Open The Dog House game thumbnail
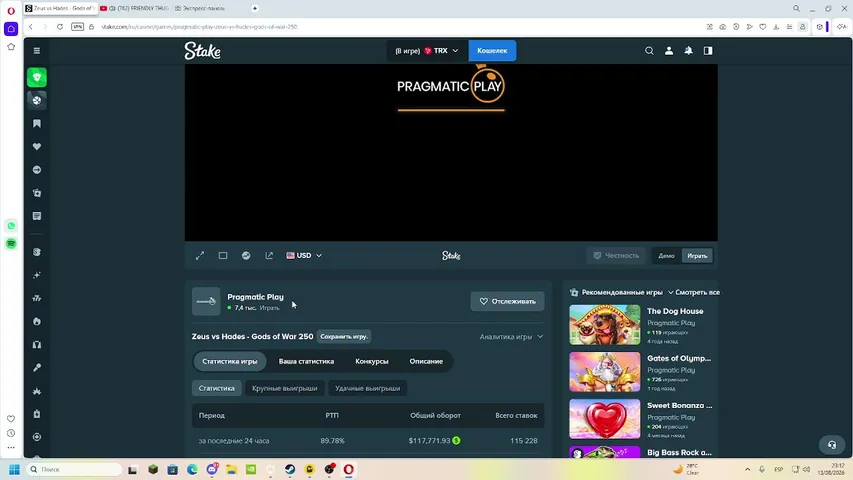Image resolution: width=853 pixels, height=480 pixels. pos(605,325)
